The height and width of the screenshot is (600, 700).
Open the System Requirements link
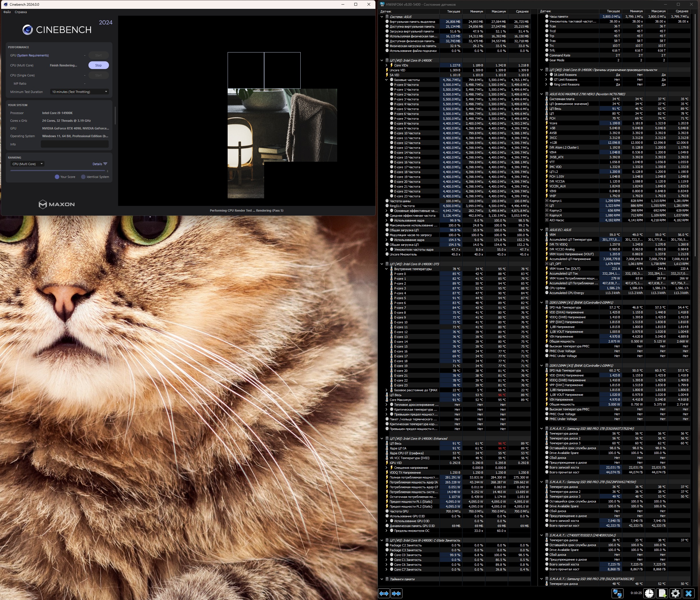click(x=33, y=55)
